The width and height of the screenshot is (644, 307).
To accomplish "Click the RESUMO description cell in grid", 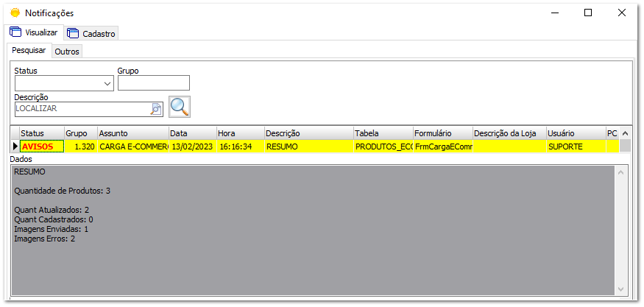I will [309, 147].
